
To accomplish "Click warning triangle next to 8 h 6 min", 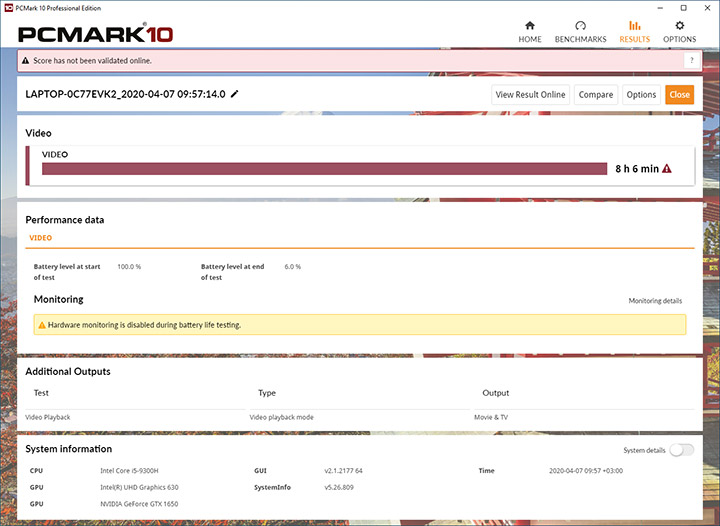I will pyautogui.click(x=667, y=168).
